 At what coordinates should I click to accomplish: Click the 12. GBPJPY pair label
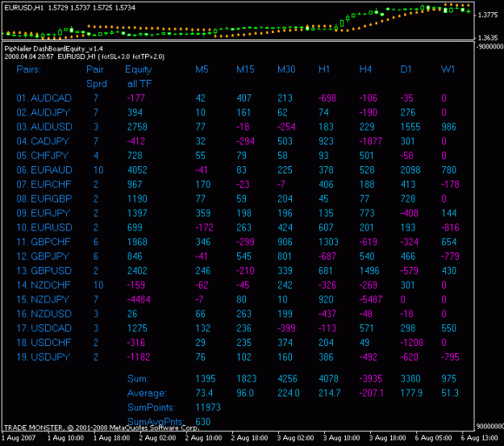(x=43, y=256)
